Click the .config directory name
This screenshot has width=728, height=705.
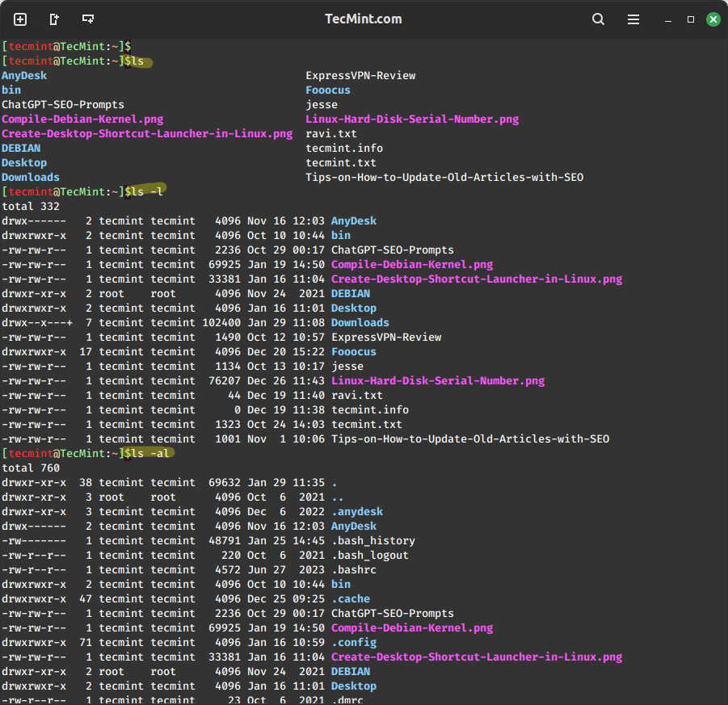[353, 642]
